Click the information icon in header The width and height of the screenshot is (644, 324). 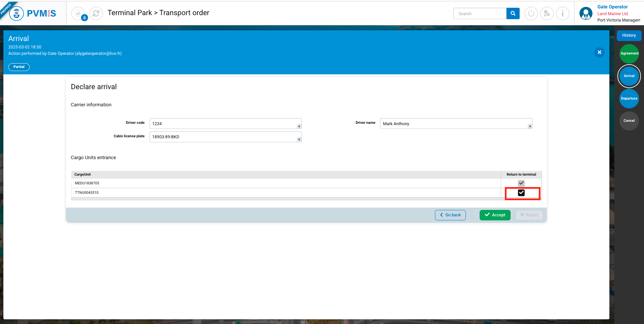562,13
